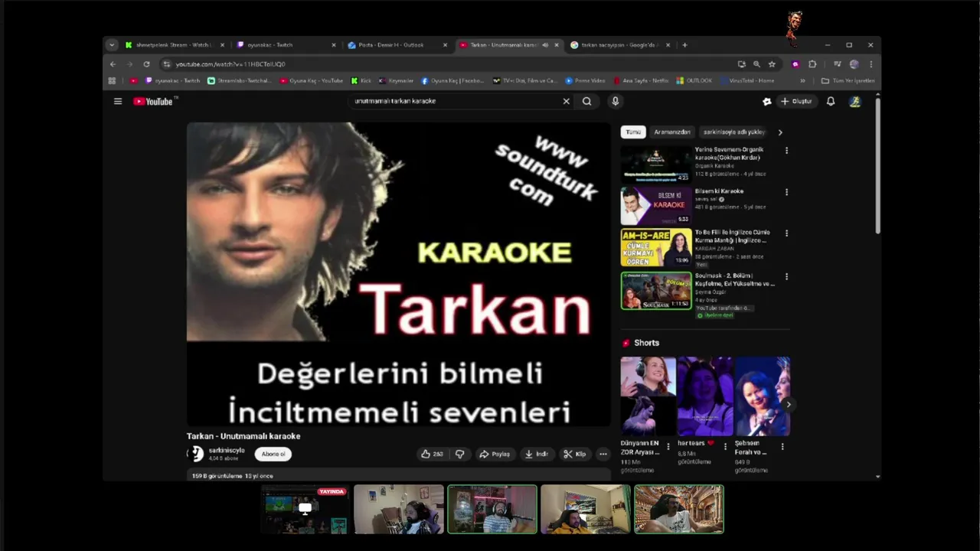Viewport: 980px width, 551px height.
Task: Open options for To Be Fiili video
Action: [786, 233]
